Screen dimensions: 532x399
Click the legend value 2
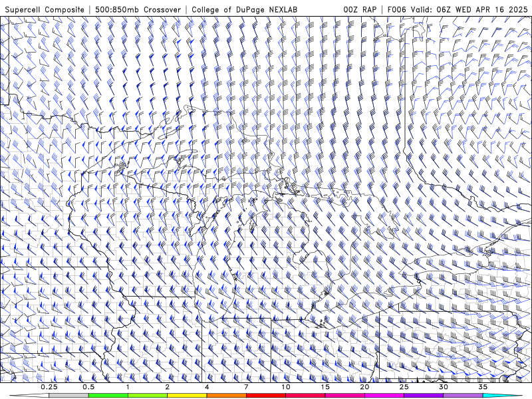pyautogui.click(x=168, y=387)
